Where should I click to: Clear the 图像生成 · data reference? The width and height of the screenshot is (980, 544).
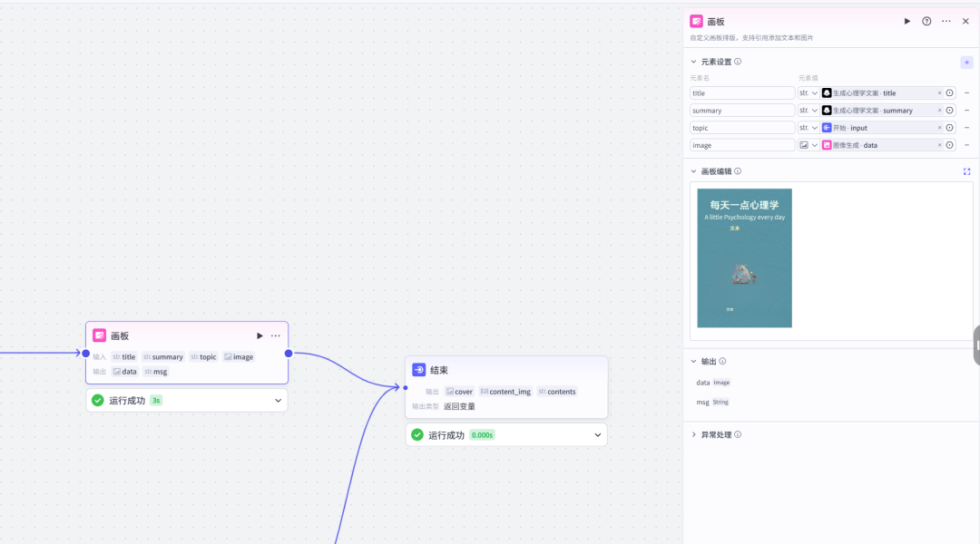pos(939,146)
